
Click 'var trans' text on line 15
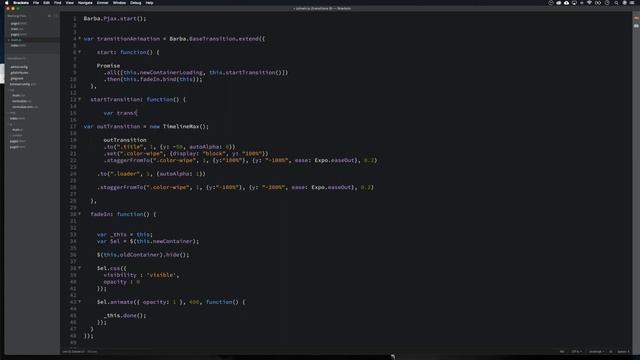[120, 113]
